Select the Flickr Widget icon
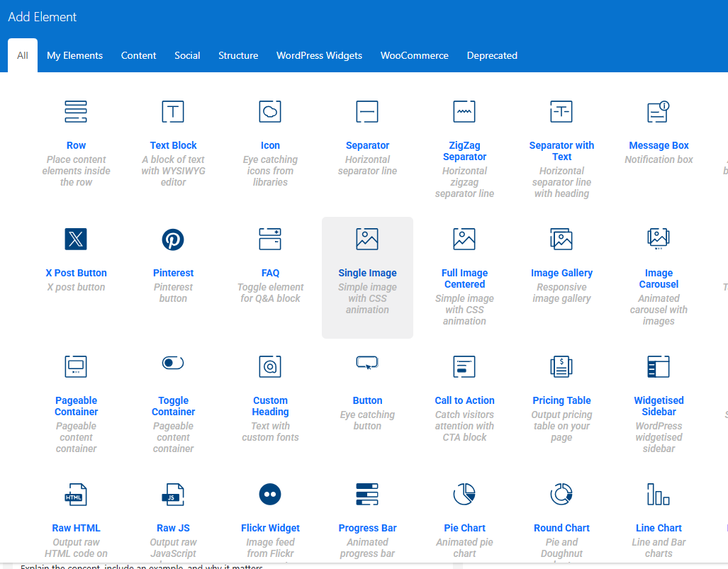This screenshot has width=728, height=569. tap(270, 494)
